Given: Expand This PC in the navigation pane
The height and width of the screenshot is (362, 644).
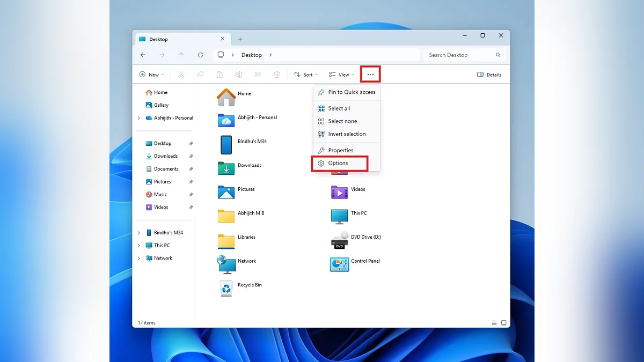Looking at the screenshot, I should pyautogui.click(x=139, y=246).
